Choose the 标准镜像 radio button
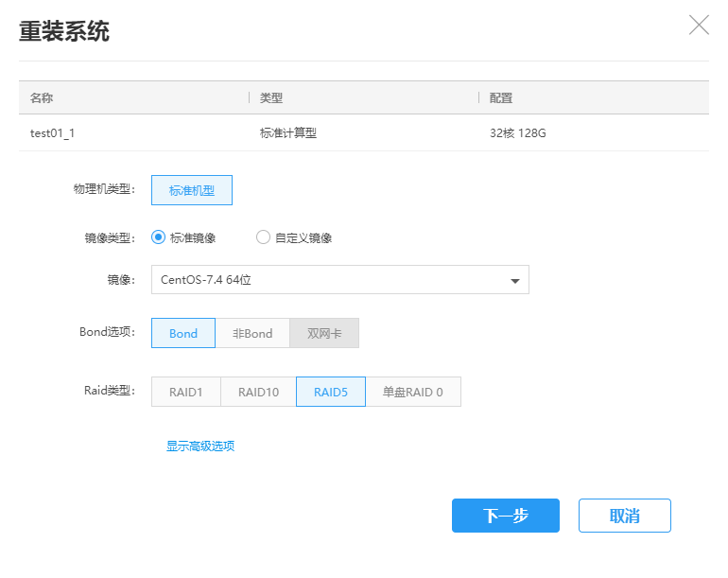728x578 pixels. pyautogui.click(x=159, y=237)
